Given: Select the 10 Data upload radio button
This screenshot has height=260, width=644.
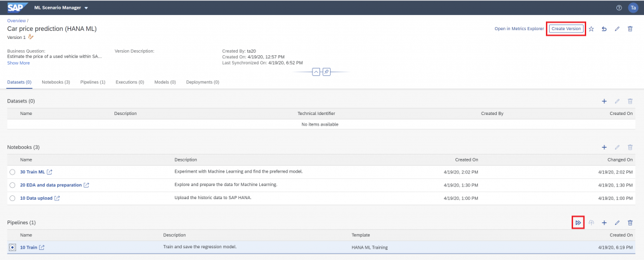Looking at the screenshot, I should [13, 198].
